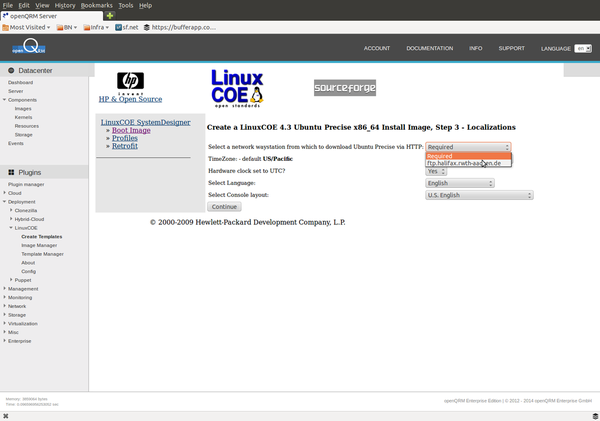Viewport: 600px width, 421px height.
Task: Open Dashboard in the Datacenter menu
Action: coord(21,82)
